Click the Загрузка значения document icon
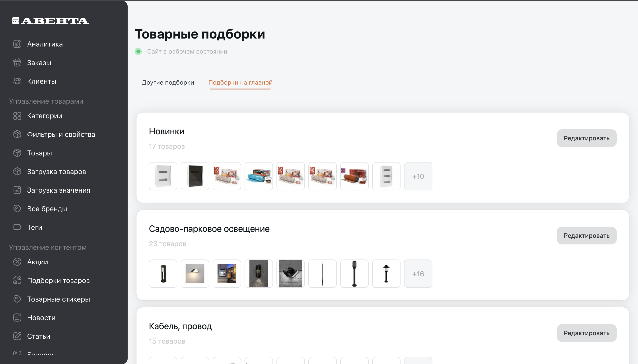638x364 pixels. [x=17, y=190]
